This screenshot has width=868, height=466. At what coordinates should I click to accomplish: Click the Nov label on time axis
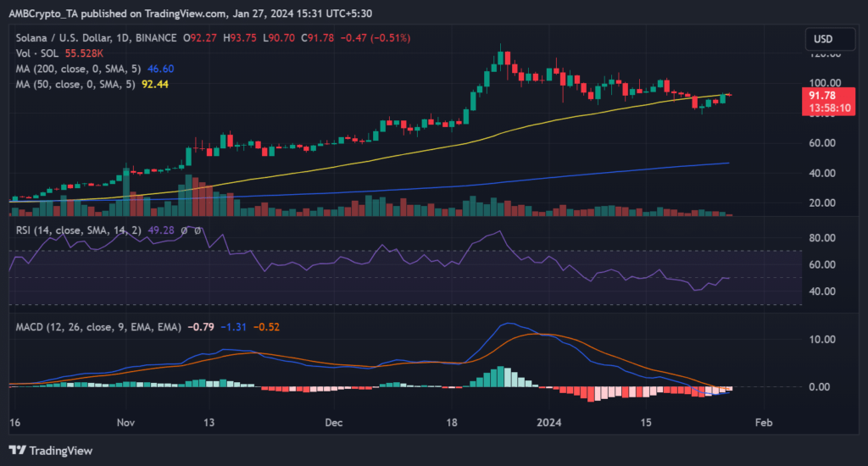click(x=125, y=423)
